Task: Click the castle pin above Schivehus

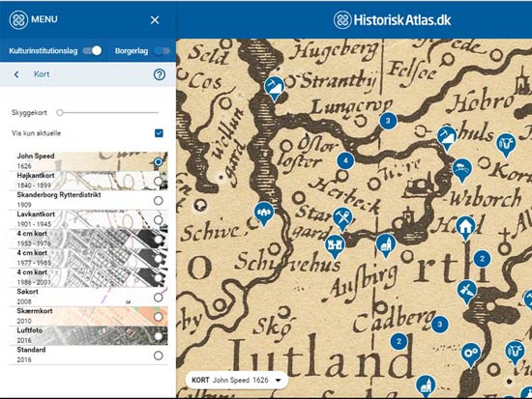Action: click(x=335, y=246)
